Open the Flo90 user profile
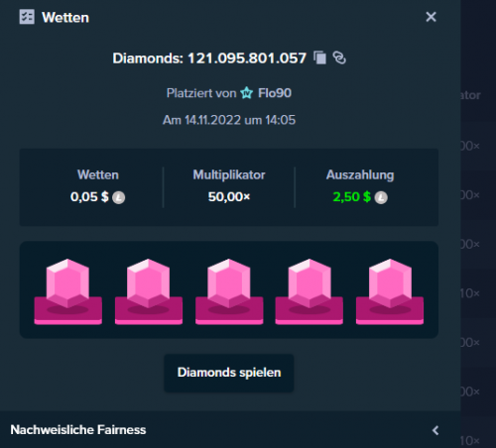This screenshot has width=496, height=448. click(x=275, y=93)
